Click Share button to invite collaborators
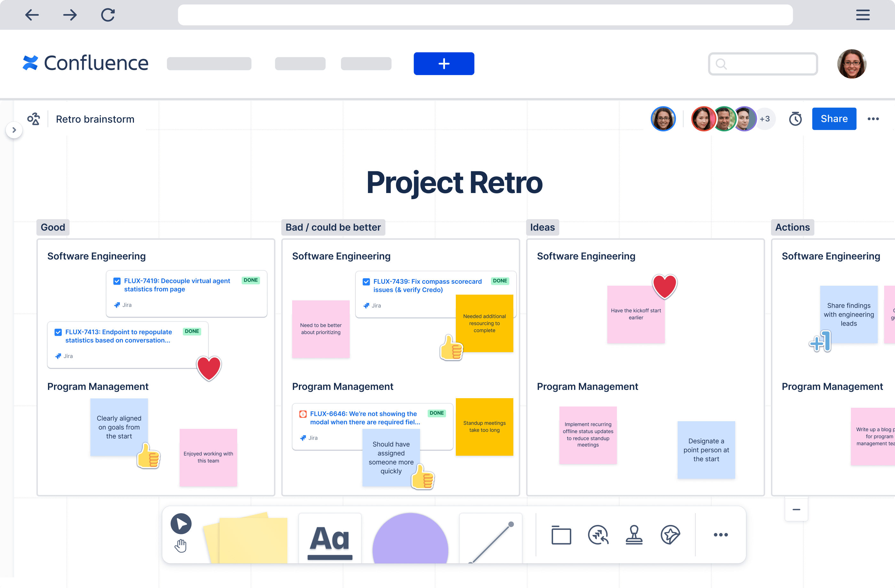This screenshot has height=588, width=895. pyautogui.click(x=834, y=119)
